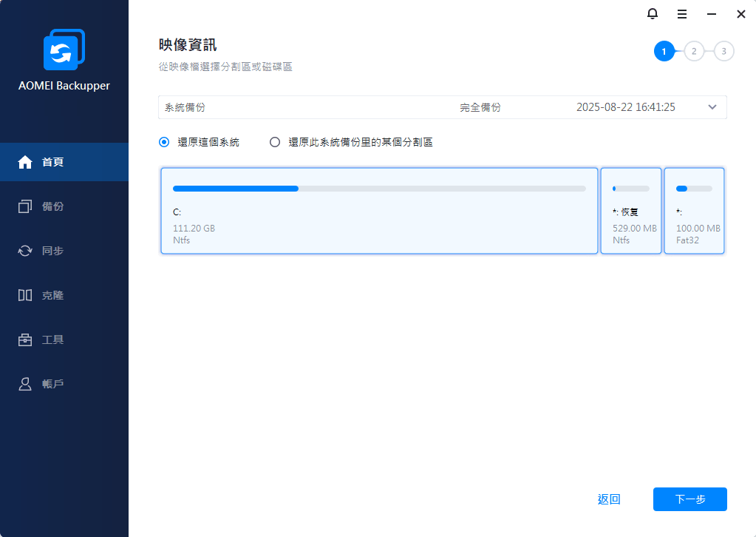Select the 100.00 MB Fat32 partition card

tap(694, 211)
